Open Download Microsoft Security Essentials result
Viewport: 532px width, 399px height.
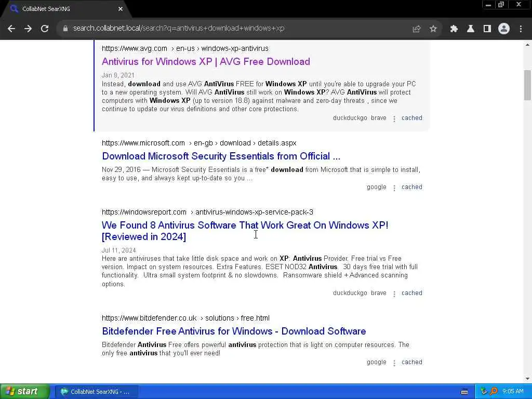(221, 156)
